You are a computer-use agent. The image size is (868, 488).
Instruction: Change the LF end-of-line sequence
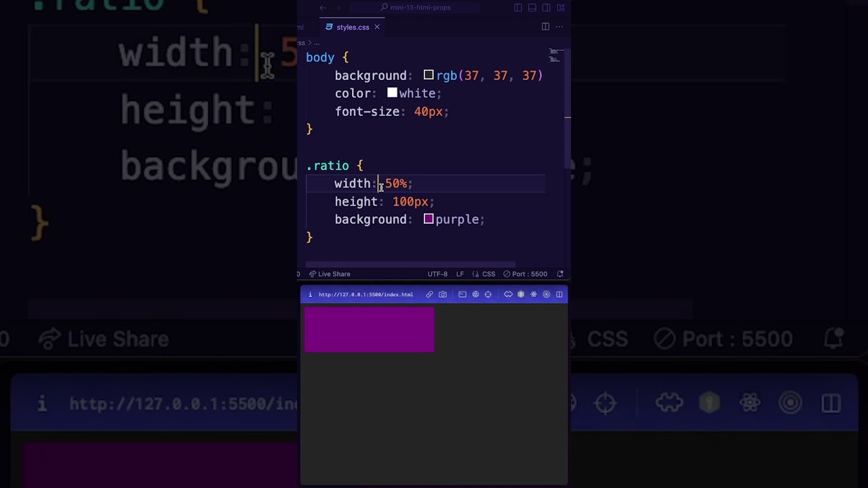pos(460,274)
